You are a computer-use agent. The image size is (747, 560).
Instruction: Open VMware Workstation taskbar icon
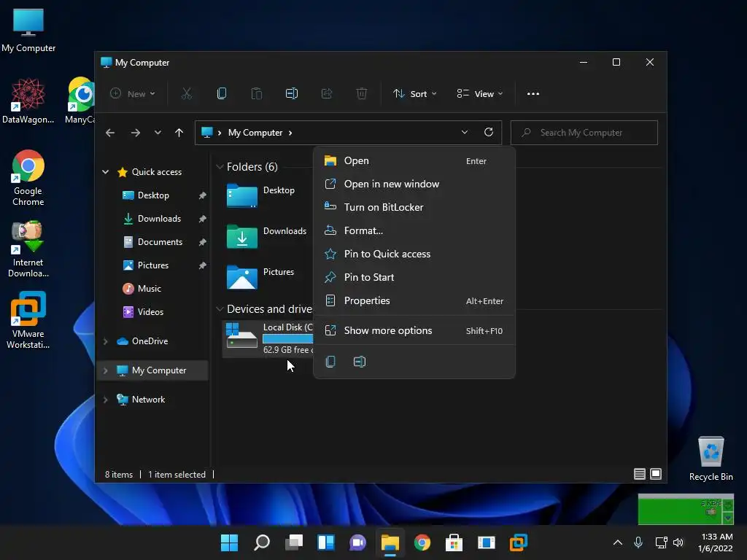[x=519, y=542]
